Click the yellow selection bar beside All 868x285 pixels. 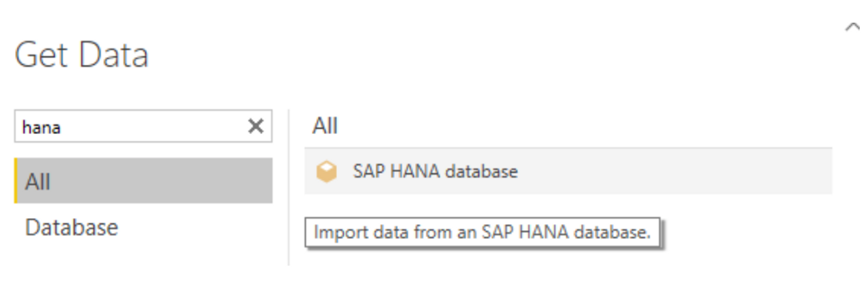(x=16, y=181)
